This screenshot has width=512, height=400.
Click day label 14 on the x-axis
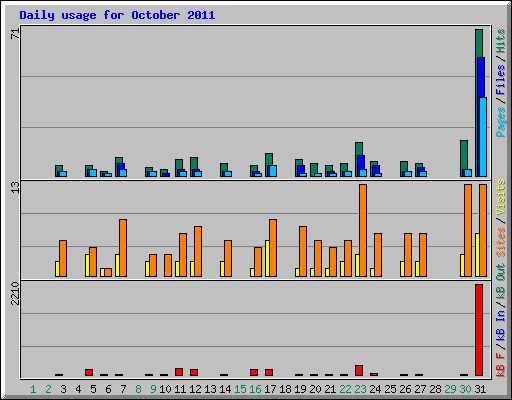225,389
